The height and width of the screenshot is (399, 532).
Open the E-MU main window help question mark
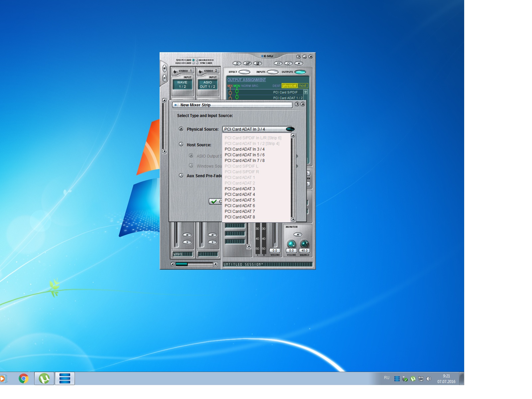[299, 57]
